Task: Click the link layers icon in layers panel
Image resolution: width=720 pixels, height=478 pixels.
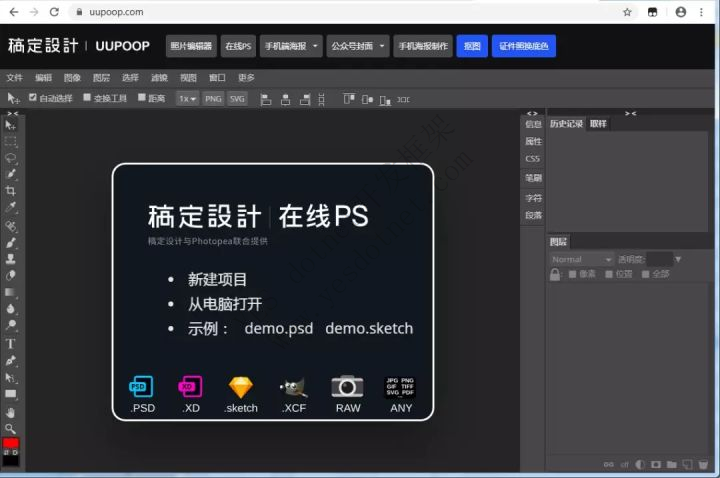Action: pyautogui.click(x=608, y=465)
